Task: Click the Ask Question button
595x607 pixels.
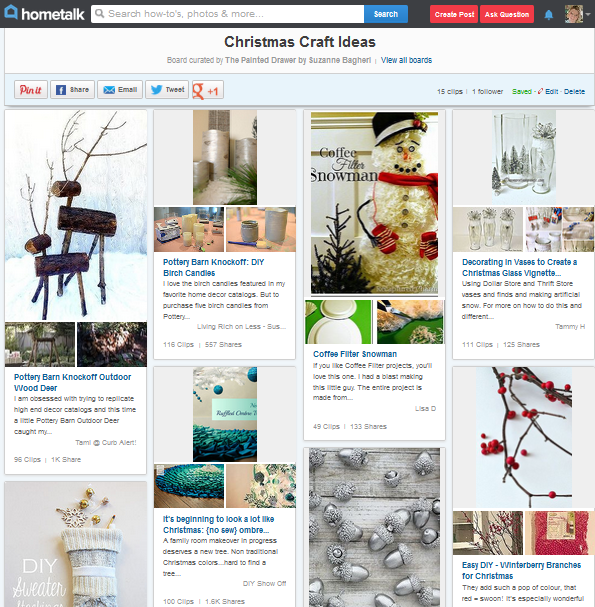Action: [507, 14]
